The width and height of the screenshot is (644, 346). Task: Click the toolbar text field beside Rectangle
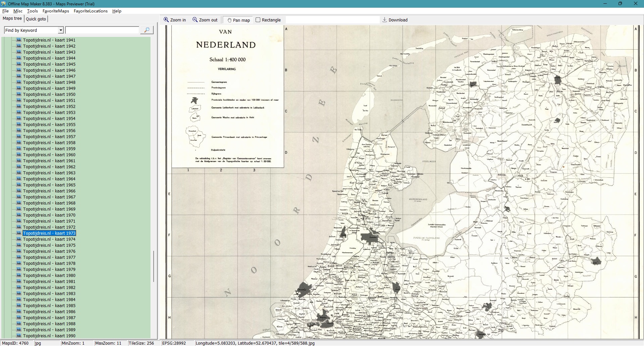[x=332, y=20]
